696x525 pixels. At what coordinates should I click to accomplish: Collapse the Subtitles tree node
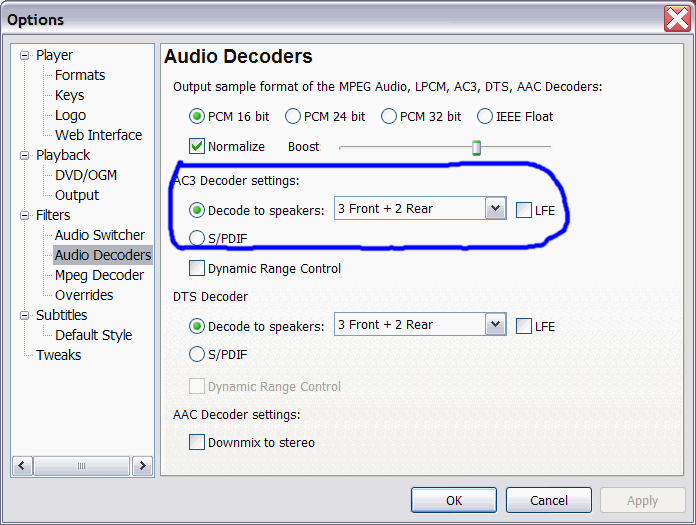tap(24, 316)
